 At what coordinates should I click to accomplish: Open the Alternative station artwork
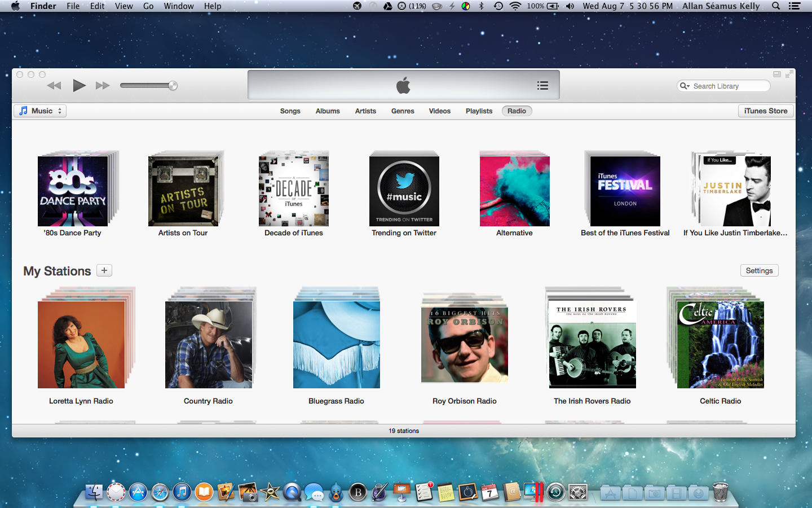(515, 191)
